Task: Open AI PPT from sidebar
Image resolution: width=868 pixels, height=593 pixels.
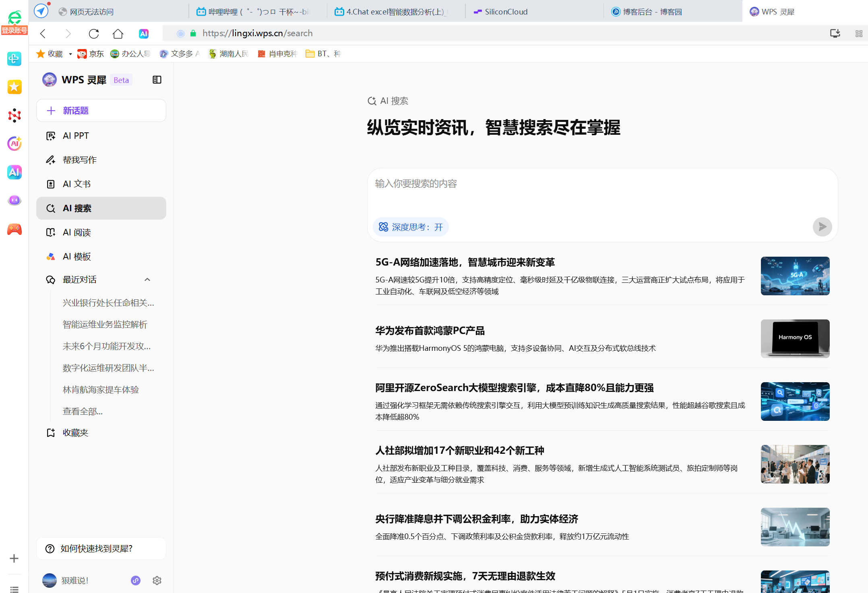Action: [76, 136]
